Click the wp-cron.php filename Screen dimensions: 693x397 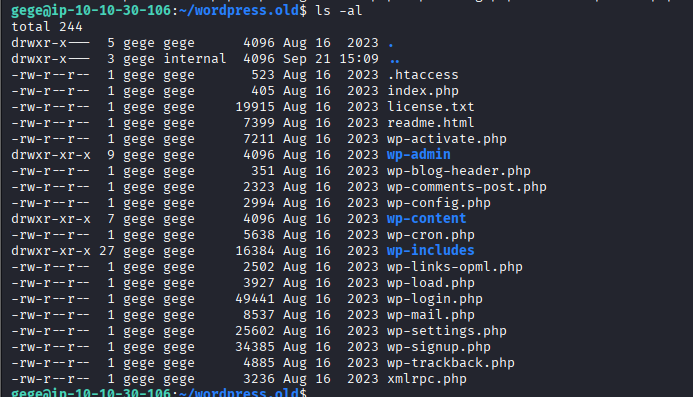pos(431,235)
